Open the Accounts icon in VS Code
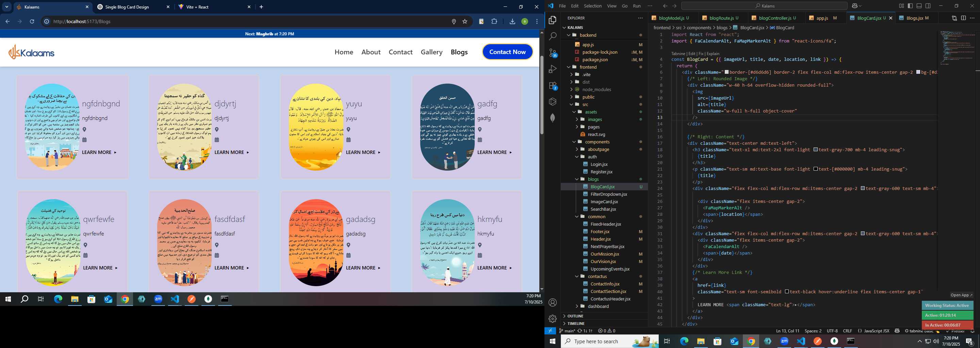The image size is (980, 348). (x=553, y=302)
